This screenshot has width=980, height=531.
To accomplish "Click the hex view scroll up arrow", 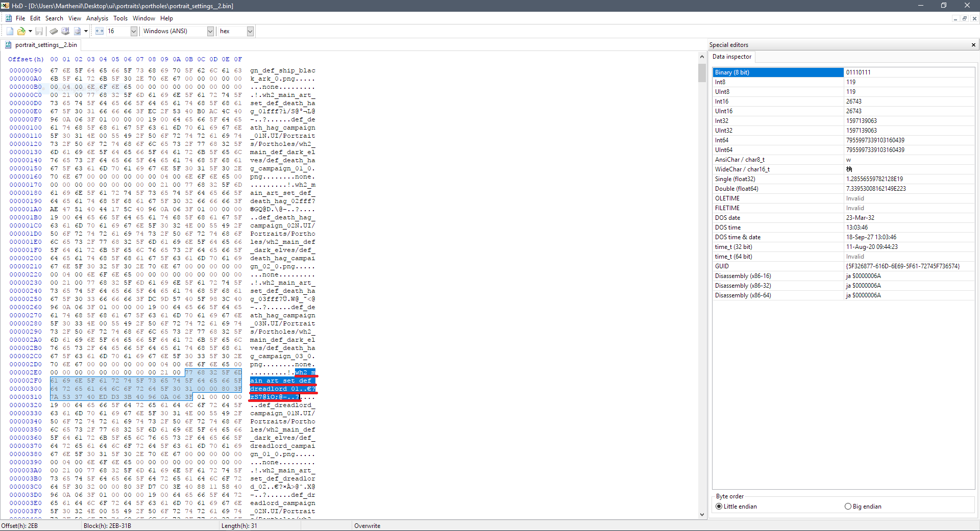I will pyautogui.click(x=702, y=57).
